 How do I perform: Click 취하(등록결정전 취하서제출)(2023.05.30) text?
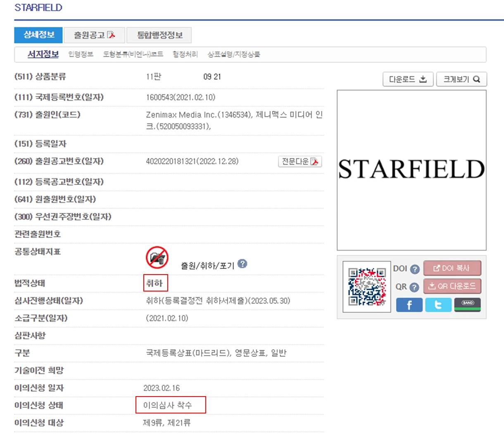click(218, 301)
